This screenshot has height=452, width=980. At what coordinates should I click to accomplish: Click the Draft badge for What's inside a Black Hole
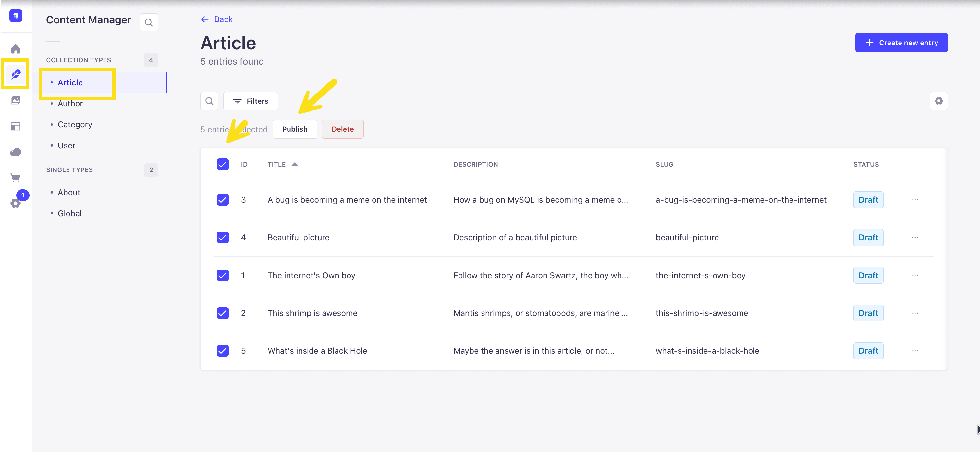click(868, 351)
